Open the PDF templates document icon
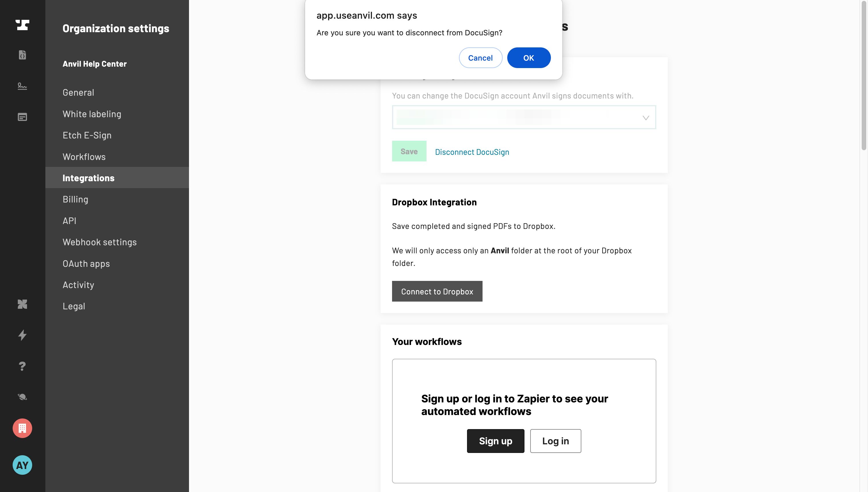 tap(22, 55)
